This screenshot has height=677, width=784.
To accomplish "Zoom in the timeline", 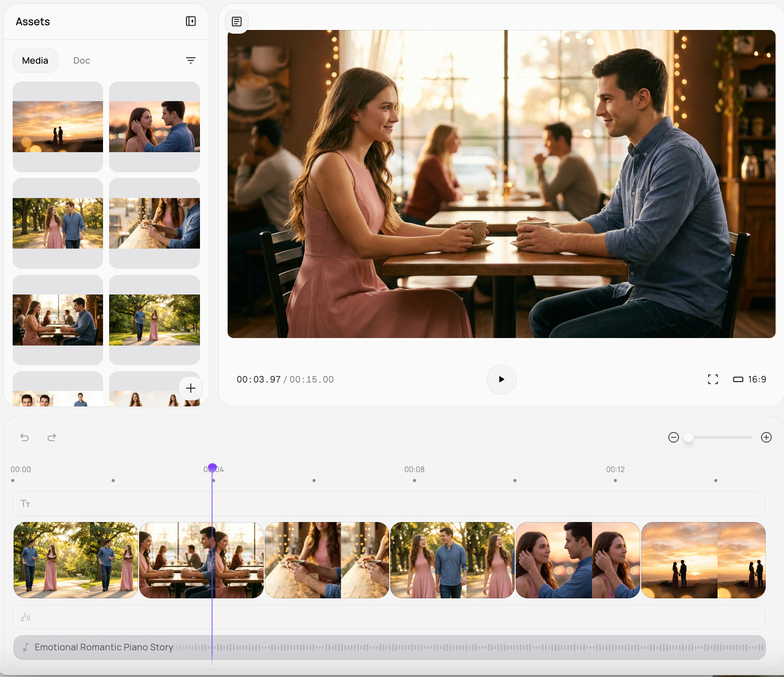I will (x=766, y=437).
